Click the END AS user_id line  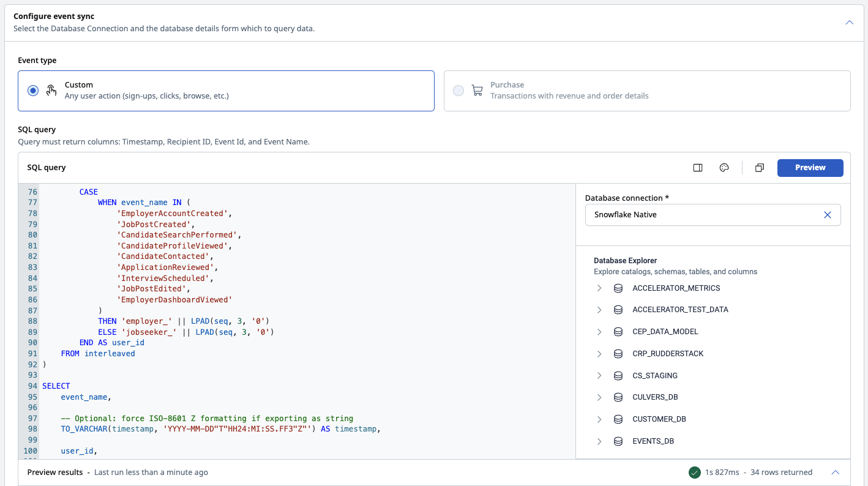point(112,343)
